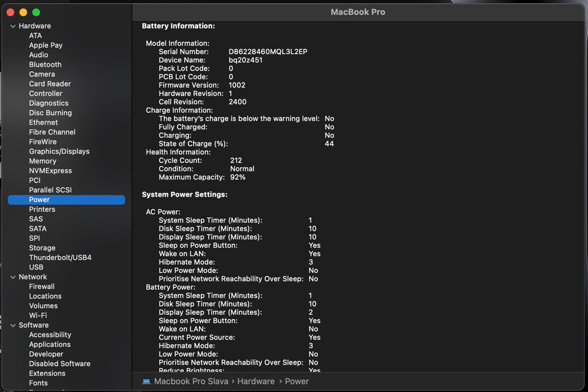This screenshot has width=588, height=392.
Task: Open Graphics/Displays entry
Action: [x=59, y=151]
